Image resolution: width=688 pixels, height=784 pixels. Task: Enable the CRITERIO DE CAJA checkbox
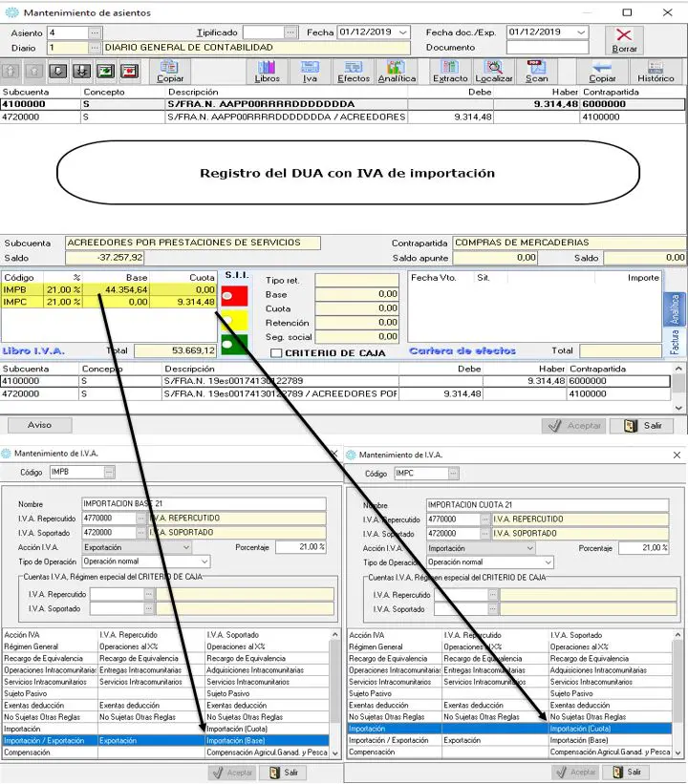(276, 353)
